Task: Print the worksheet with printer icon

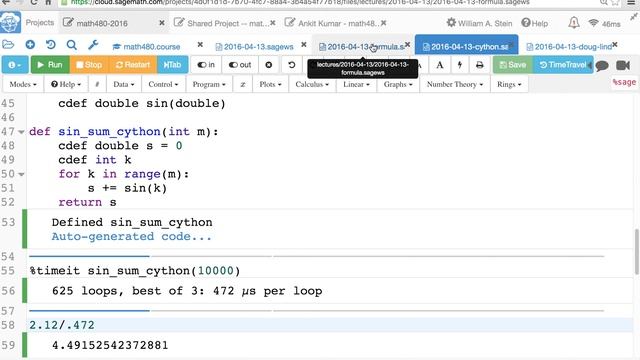Action: (x=480, y=65)
